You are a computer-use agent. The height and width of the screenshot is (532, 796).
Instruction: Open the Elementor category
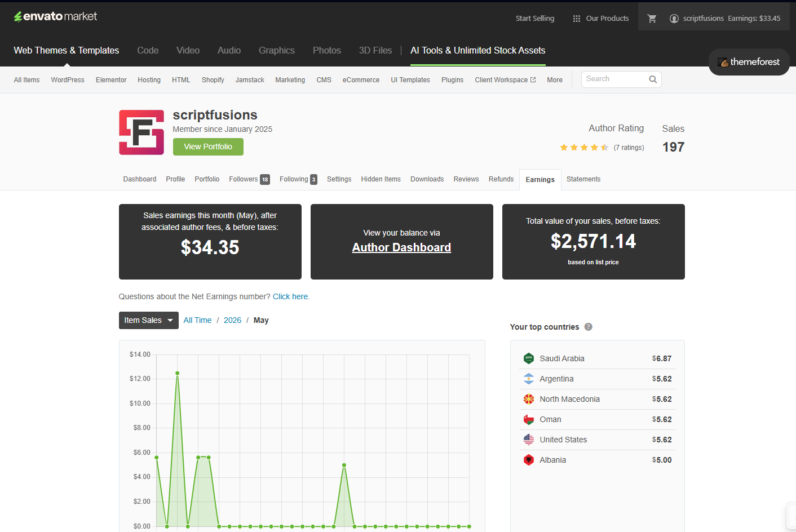[111, 80]
